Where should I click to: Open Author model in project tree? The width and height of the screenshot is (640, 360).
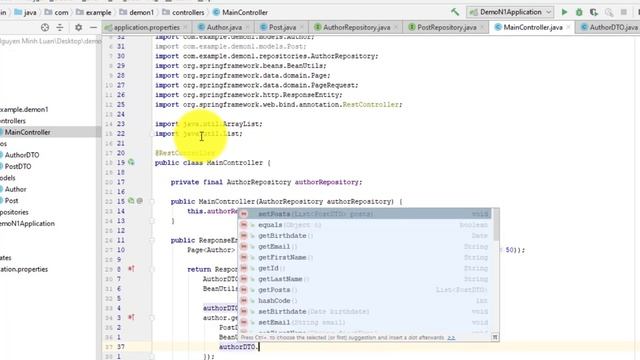(x=16, y=189)
